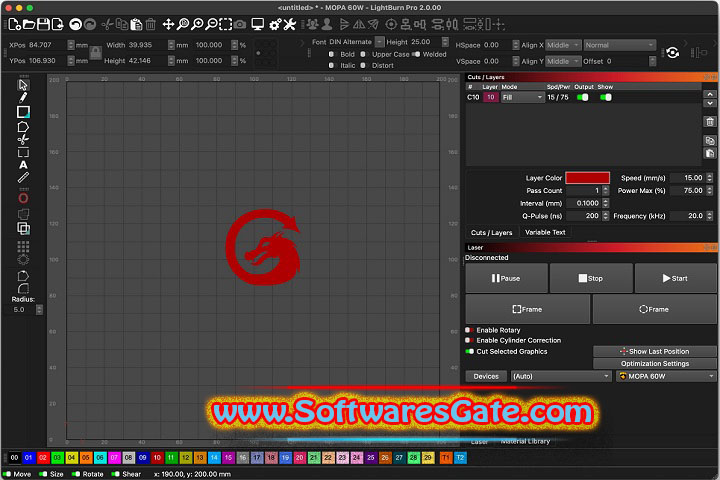Pick the T1 tool layer swatch
Image resolution: width=720 pixels, height=480 pixels.
tap(446, 457)
